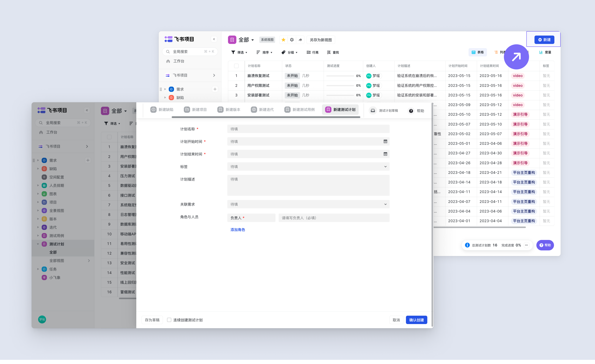This screenshot has width=595, height=364.
Task: Click the 添加角色 link
Action: click(x=238, y=230)
